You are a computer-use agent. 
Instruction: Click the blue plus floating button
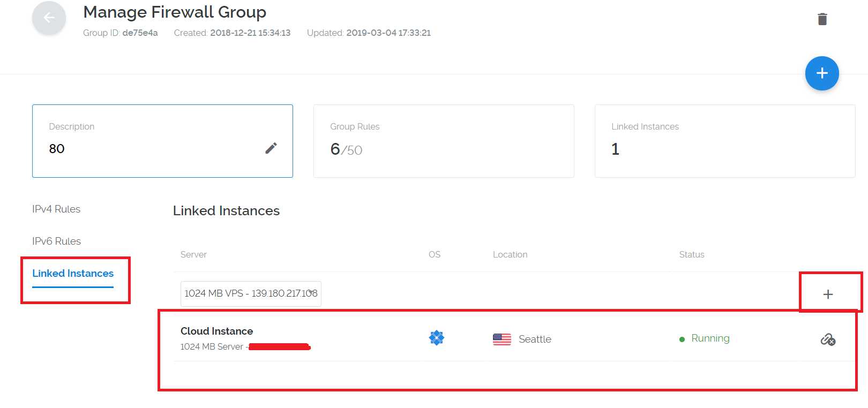pyautogui.click(x=822, y=73)
